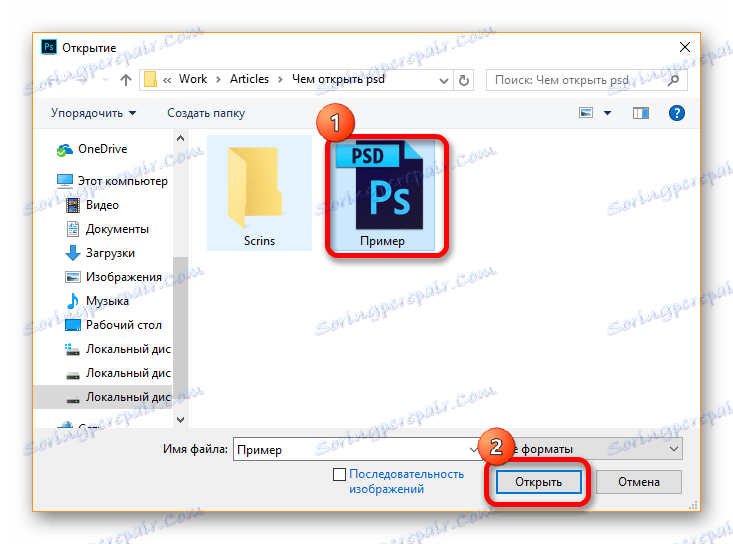Click the folder icon in address bar

(x=150, y=79)
